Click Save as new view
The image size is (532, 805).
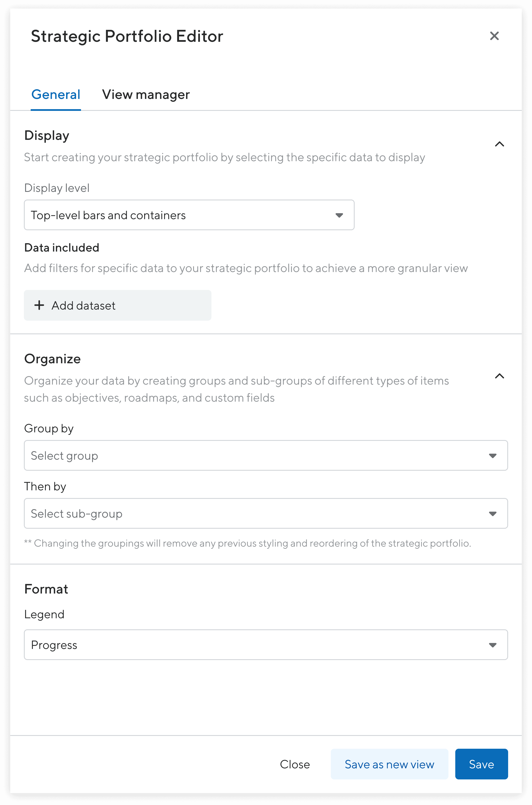(389, 764)
